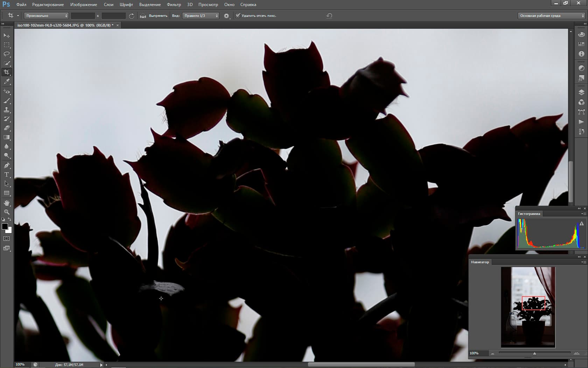Image resolution: width=588 pixels, height=368 pixels.
Task: Expand the 'Основная рабочая среда' workspace dropdown
Action: click(x=552, y=16)
